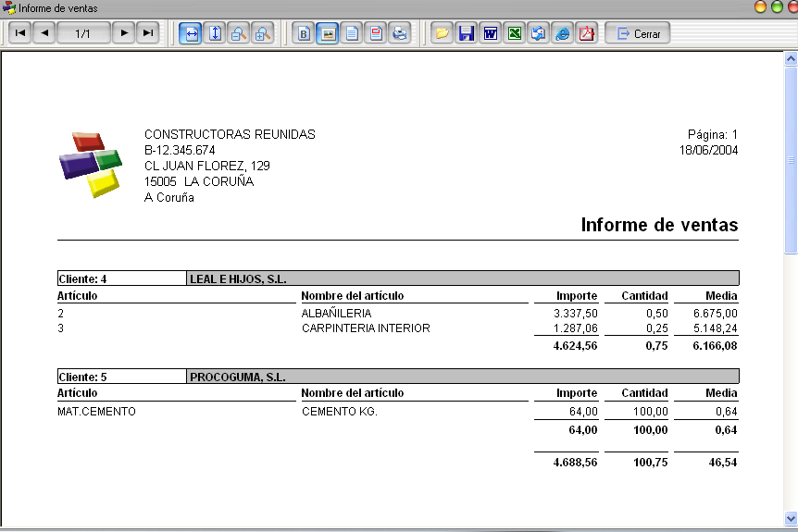Toggle fit-to-height view mode
Image resolution: width=798 pixels, height=532 pixels.
[x=216, y=33]
